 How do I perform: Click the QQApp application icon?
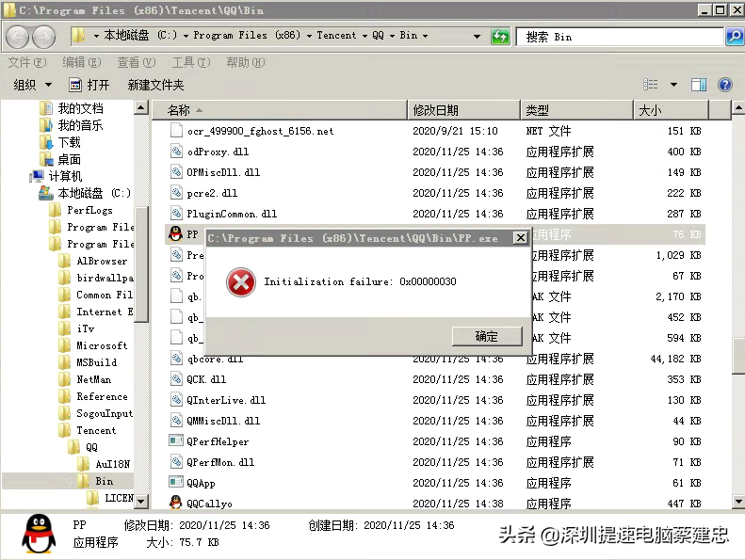176,482
